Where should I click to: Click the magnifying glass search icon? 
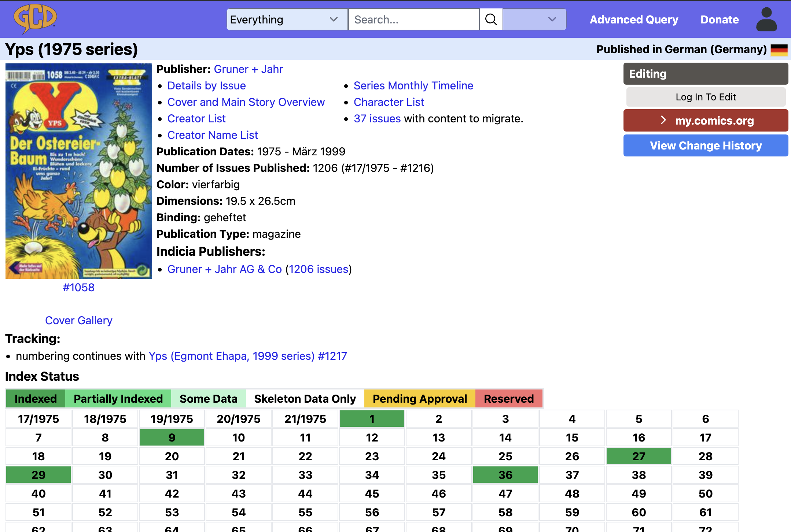[491, 19]
